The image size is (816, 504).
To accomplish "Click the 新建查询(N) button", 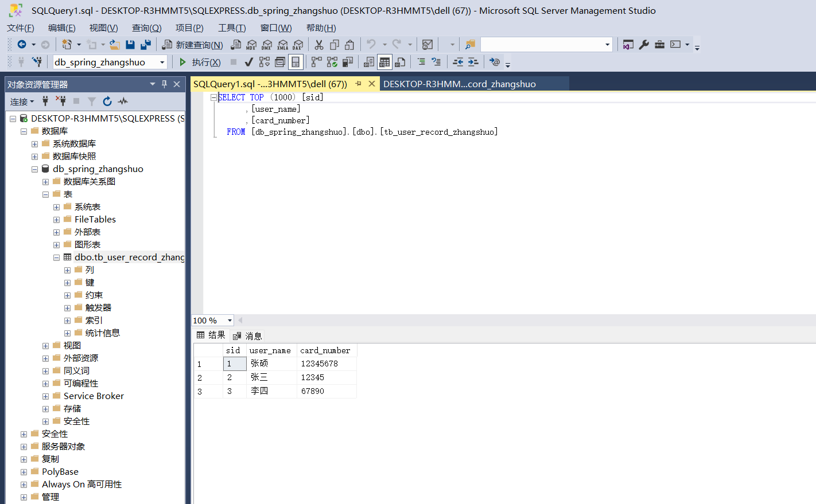I will (193, 45).
